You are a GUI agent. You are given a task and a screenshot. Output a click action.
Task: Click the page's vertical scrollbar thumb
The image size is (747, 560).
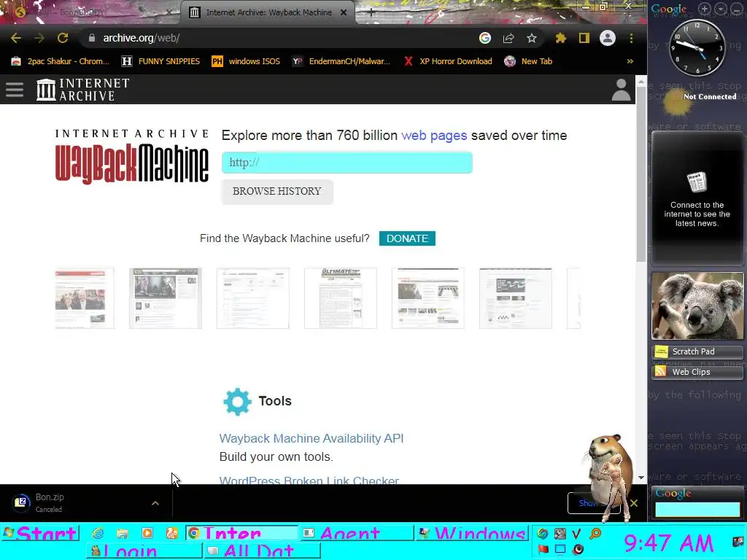(641, 174)
